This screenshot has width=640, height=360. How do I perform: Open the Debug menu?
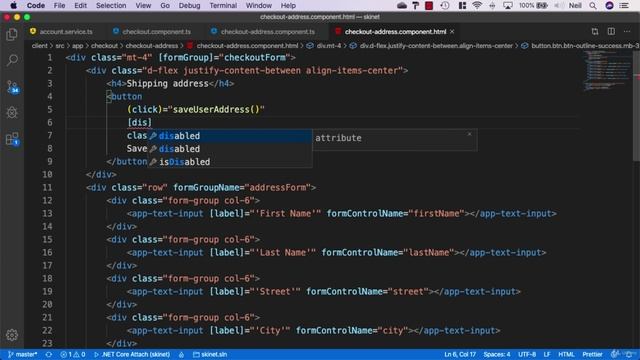(x=189, y=5)
